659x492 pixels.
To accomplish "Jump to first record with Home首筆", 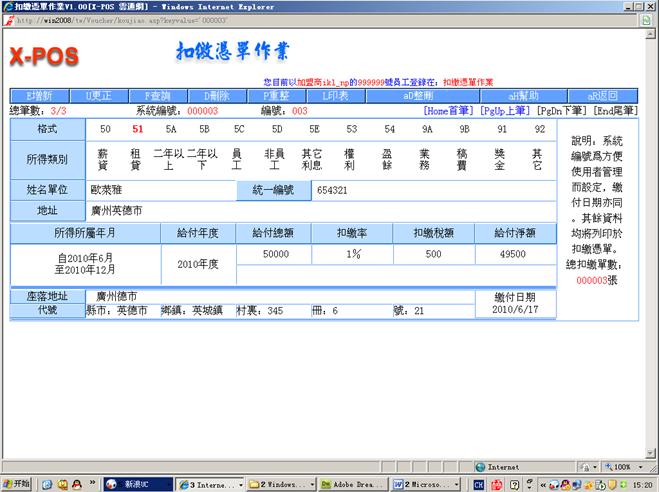I will point(449,111).
